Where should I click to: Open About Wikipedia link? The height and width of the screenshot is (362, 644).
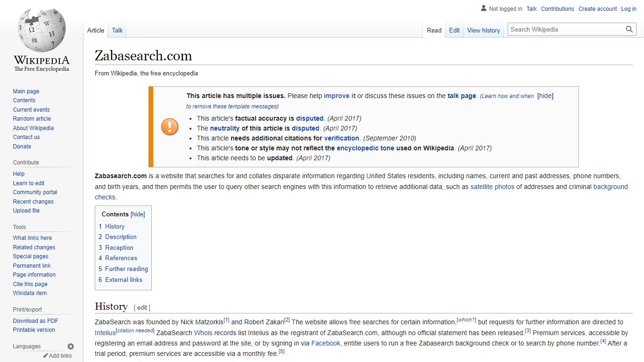(x=33, y=128)
